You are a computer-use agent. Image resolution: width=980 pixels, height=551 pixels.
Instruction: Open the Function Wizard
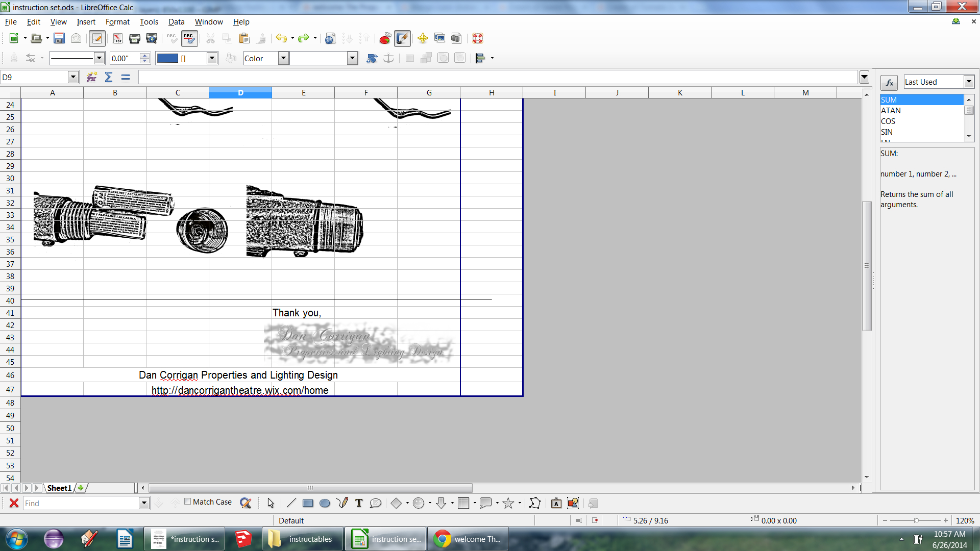pyautogui.click(x=92, y=77)
